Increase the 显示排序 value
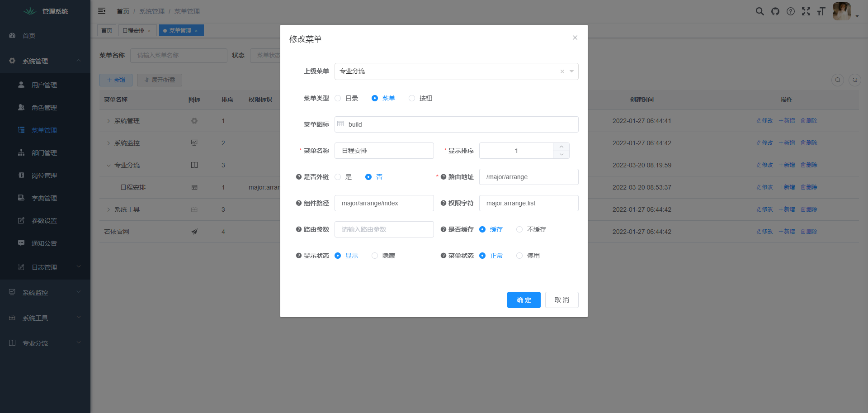This screenshot has height=413, width=868. [x=561, y=147]
